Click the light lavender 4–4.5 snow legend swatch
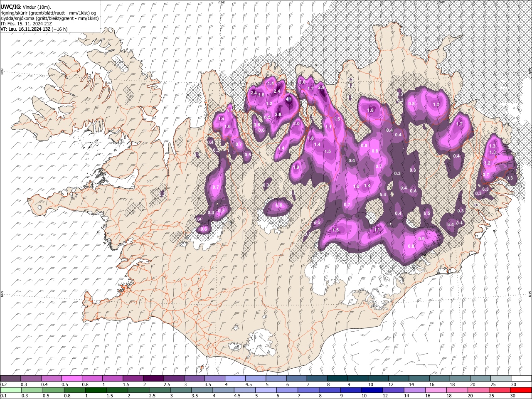 235,378
